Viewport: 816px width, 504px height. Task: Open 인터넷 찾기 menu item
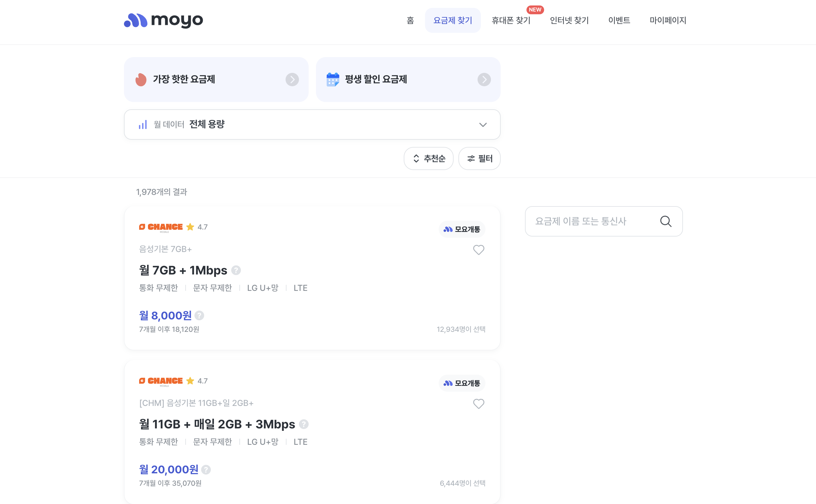569,21
